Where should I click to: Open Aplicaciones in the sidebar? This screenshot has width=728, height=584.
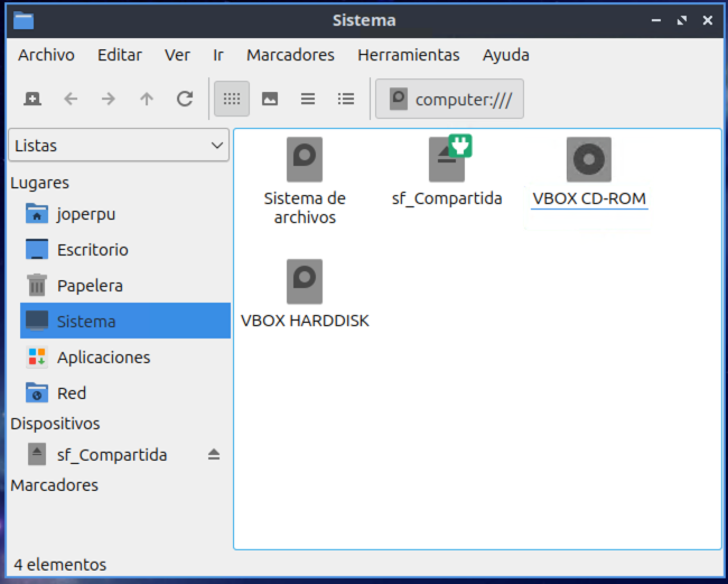(x=125, y=357)
